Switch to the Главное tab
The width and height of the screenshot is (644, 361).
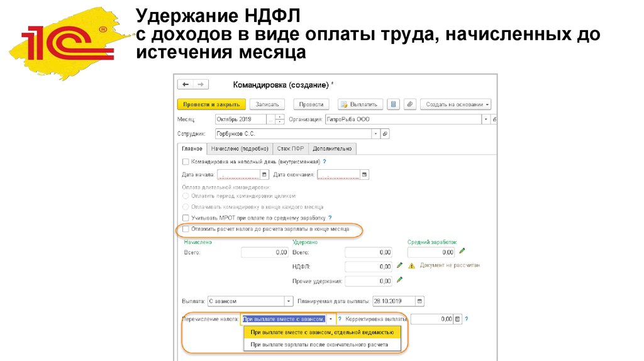click(x=192, y=148)
